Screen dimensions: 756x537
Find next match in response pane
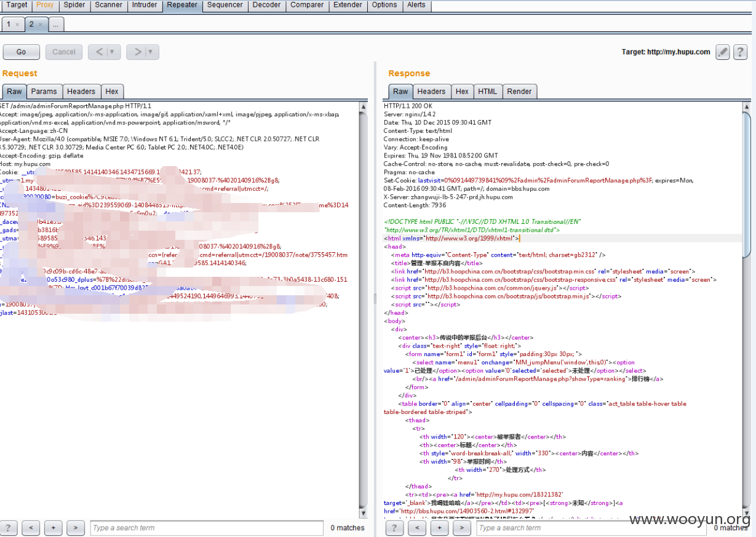pyautogui.click(x=461, y=528)
